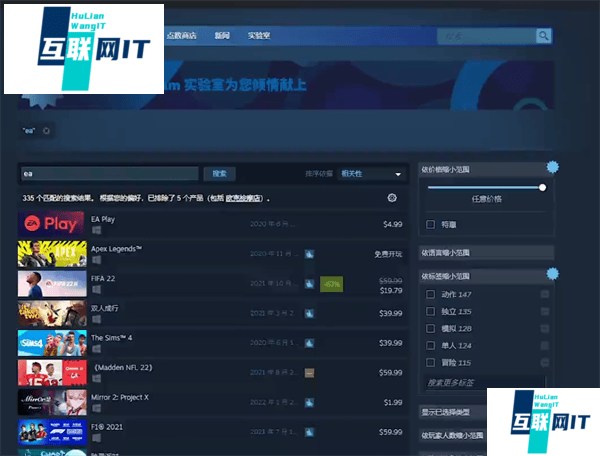Enable the 特惠 special offers checkbox

(x=431, y=224)
